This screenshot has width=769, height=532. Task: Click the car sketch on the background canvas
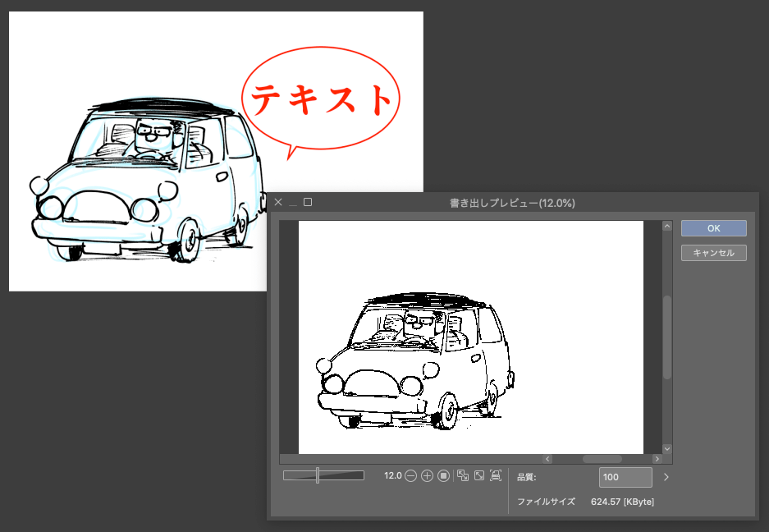point(147,179)
